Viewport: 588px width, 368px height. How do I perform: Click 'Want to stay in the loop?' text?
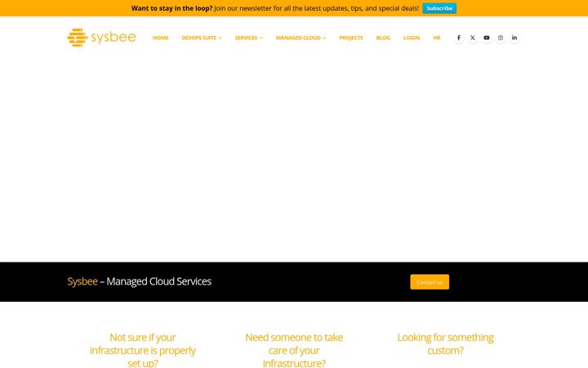click(171, 8)
